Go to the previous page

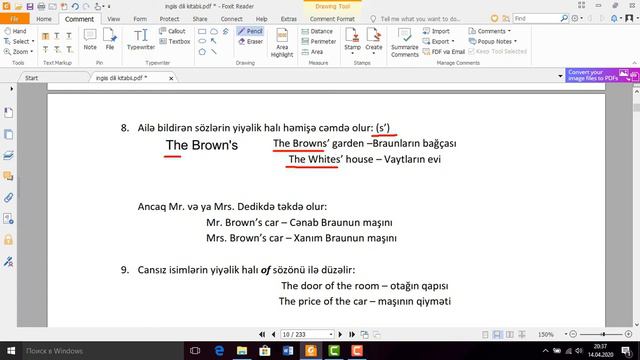[x=273, y=335]
